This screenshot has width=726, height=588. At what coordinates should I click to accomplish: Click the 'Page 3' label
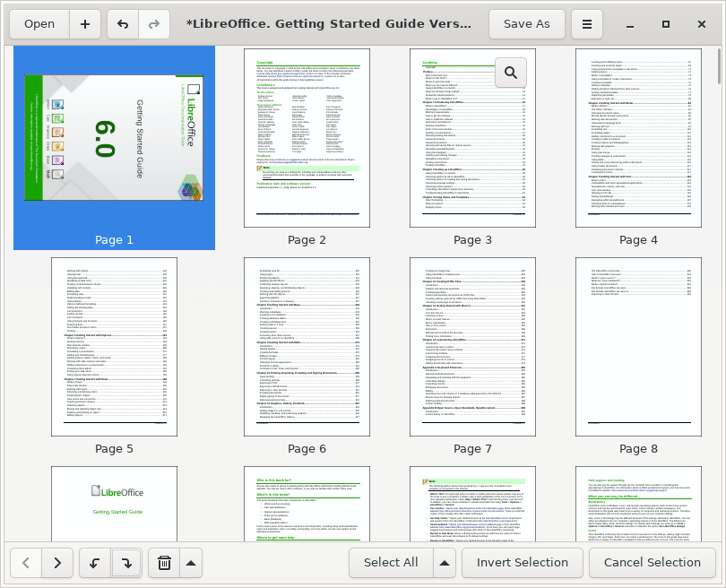(472, 240)
